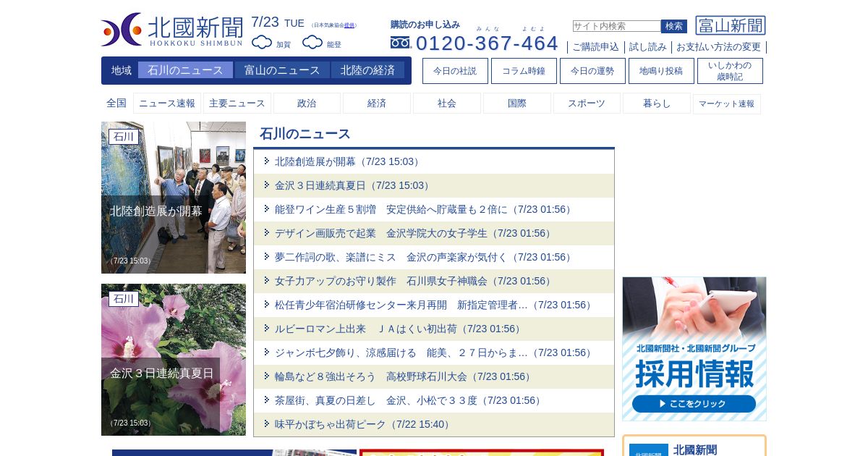This screenshot has width=868, height=456.
Task: Open article ルビーロマン上出来
Action: tap(398, 329)
